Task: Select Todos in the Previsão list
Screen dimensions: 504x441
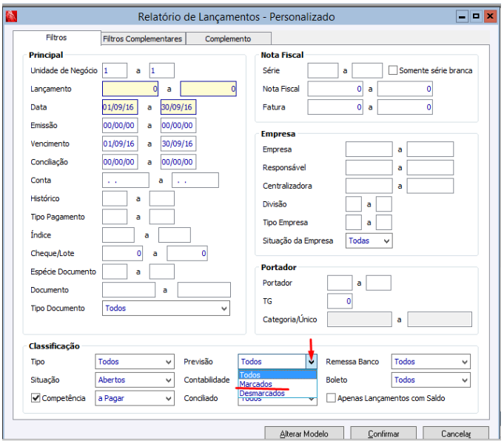Action: pos(278,375)
